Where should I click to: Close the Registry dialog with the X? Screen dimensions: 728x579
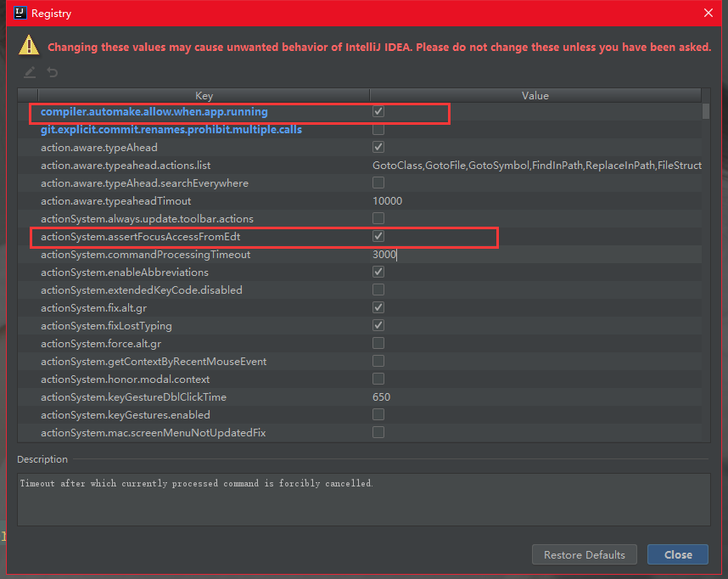(x=708, y=13)
